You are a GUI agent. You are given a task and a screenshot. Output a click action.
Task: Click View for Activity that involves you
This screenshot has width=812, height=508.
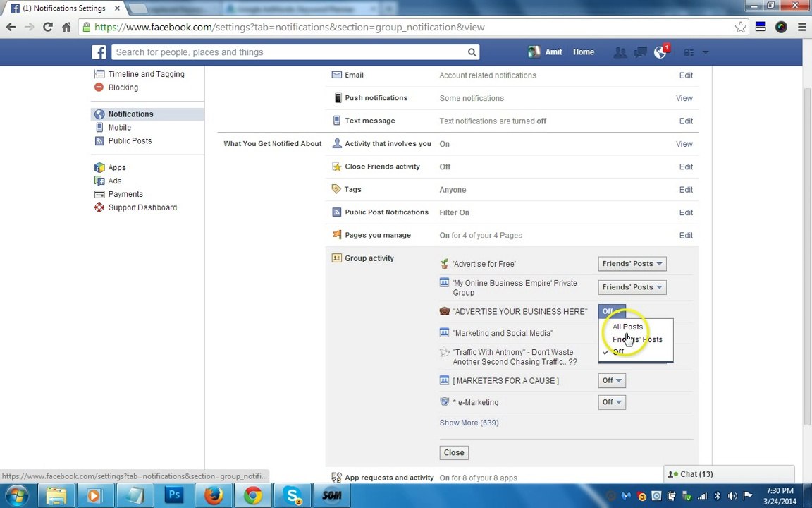pyautogui.click(x=684, y=144)
